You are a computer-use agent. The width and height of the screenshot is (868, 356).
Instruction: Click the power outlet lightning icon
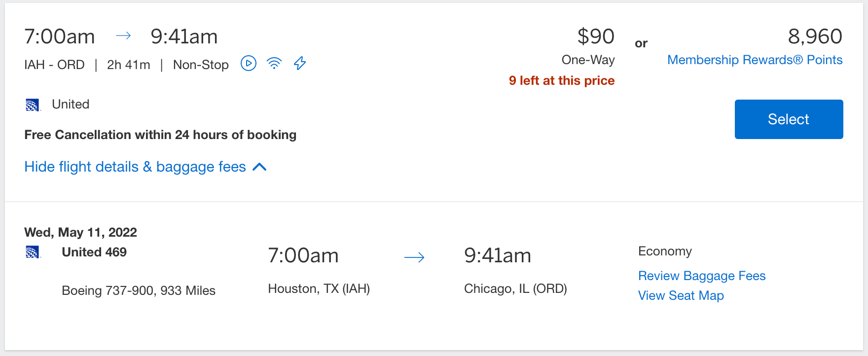[x=299, y=64]
